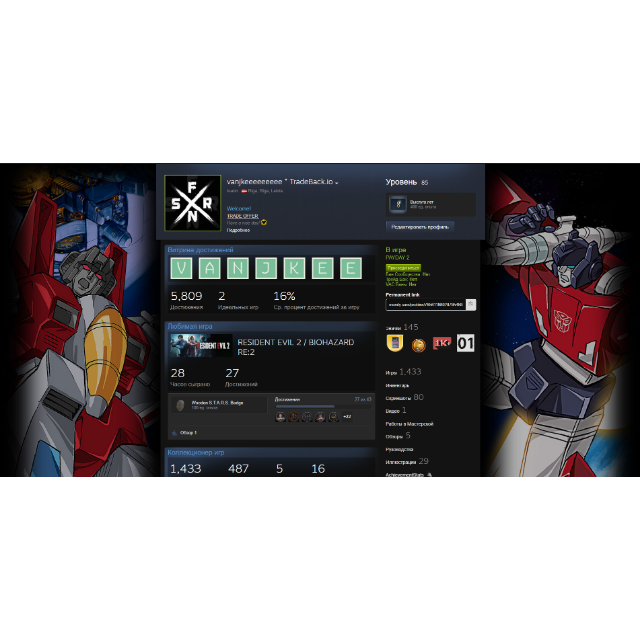Open the Витрина достижений showcase header

(x=200, y=250)
